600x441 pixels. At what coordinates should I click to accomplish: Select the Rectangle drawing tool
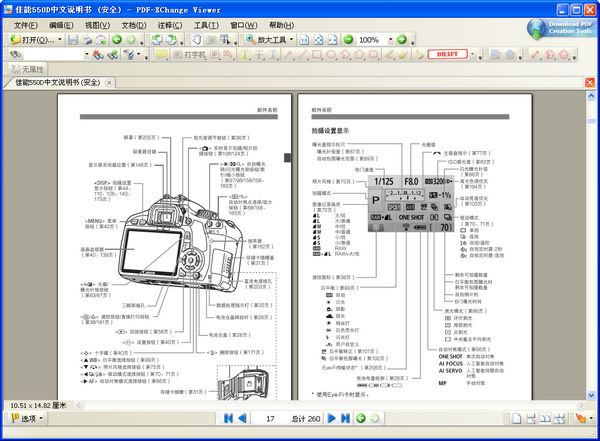point(316,55)
